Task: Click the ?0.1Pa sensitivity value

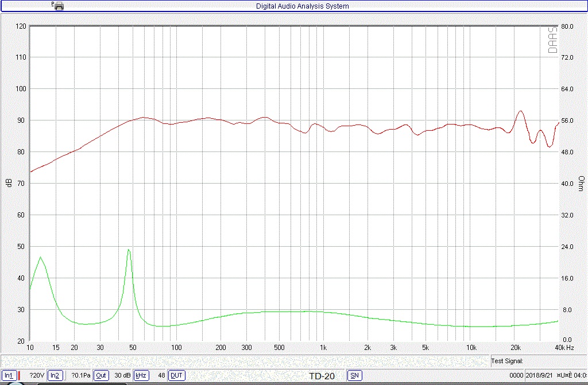Action: tap(81, 376)
